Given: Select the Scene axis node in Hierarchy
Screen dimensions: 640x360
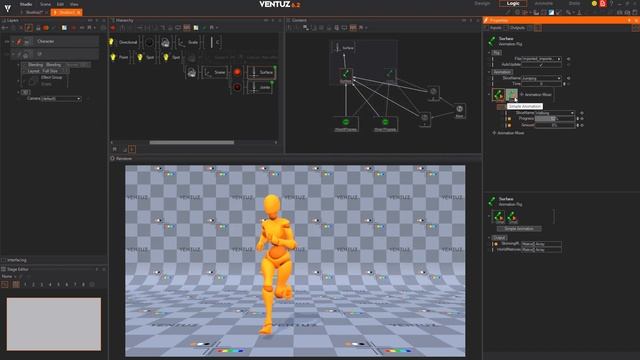Looking at the screenshot, I should point(215,72).
